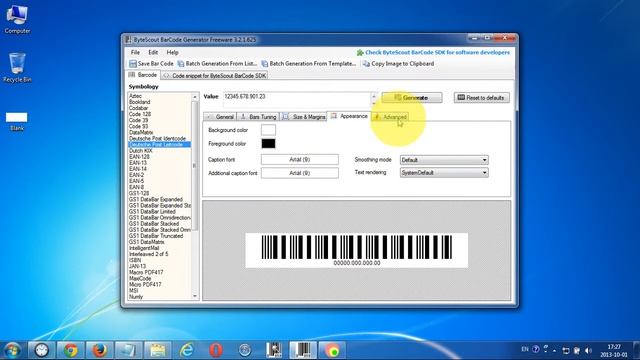Click the Save Bar Code toolbar button
The width and height of the screenshot is (640, 360).
[151, 64]
